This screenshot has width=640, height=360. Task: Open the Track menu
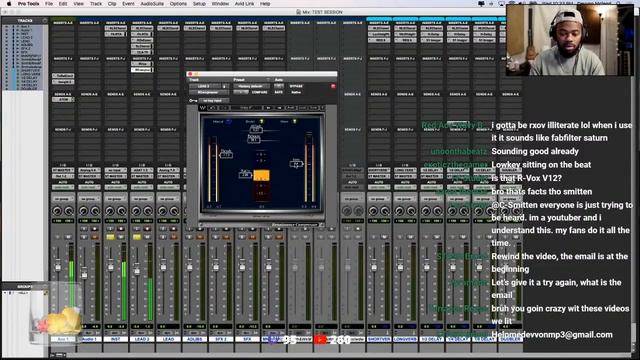pyautogui.click(x=96, y=4)
